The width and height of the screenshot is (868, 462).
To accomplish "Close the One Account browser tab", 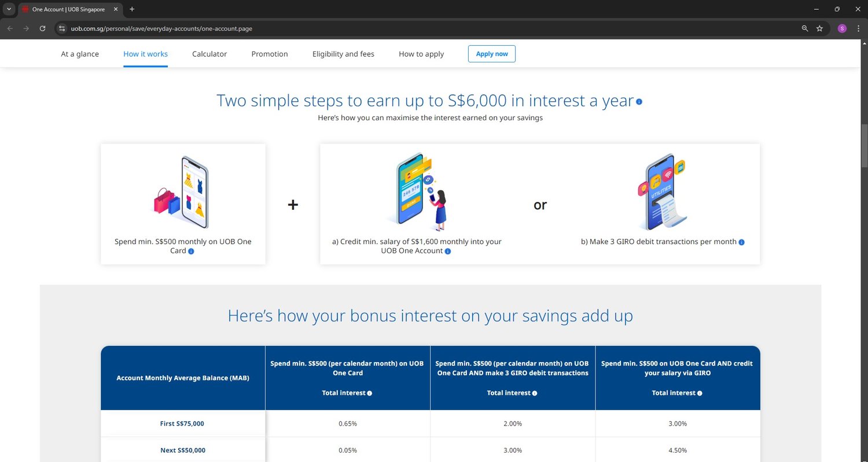I will [x=116, y=9].
